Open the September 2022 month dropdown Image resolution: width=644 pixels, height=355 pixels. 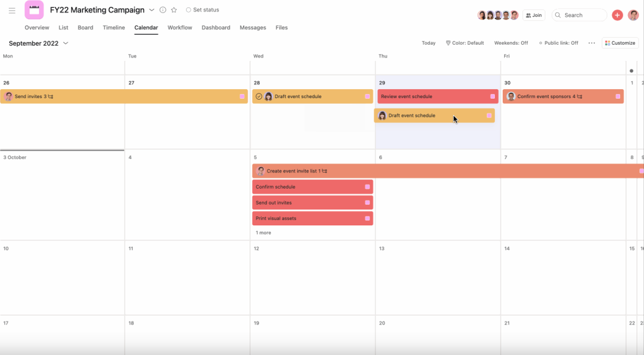(65, 43)
